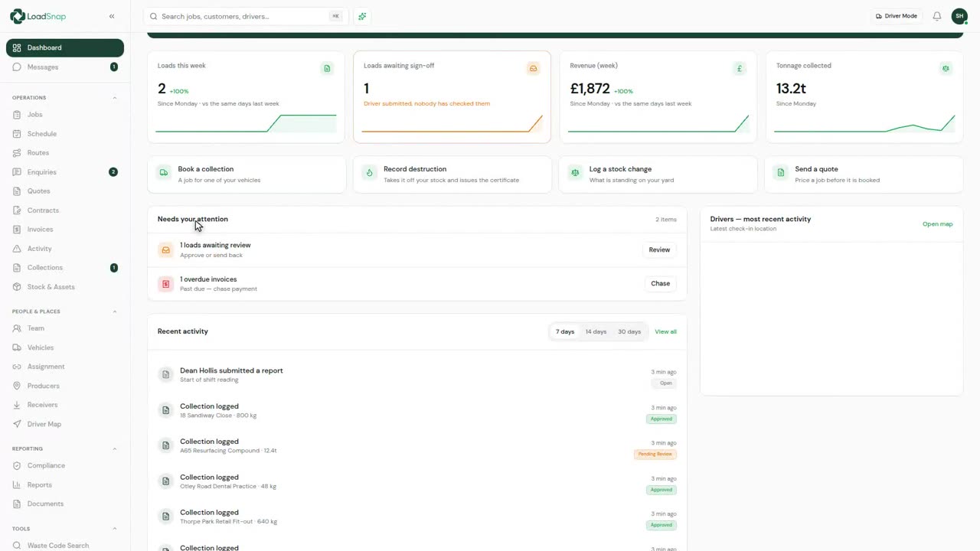The height and width of the screenshot is (551, 980).
Task: Click the Dean Hollis report document icon
Action: pyautogui.click(x=165, y=374)
